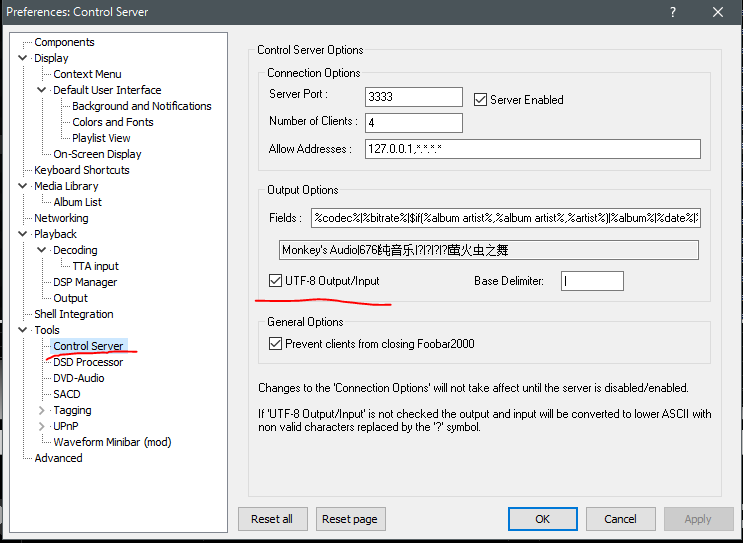Screen dimensions: 743x543
Task: Disable UTF-8 Output/Input checkbox
Action: [276, 281]
